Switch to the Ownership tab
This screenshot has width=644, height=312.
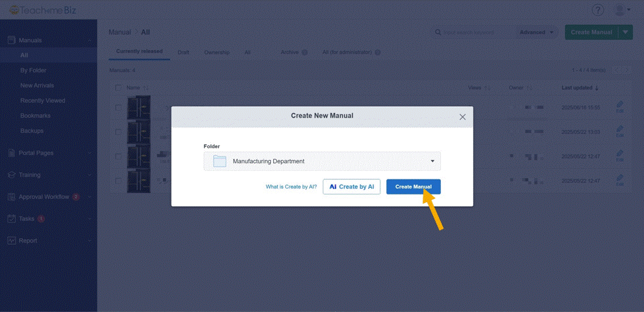click(217, 52)
